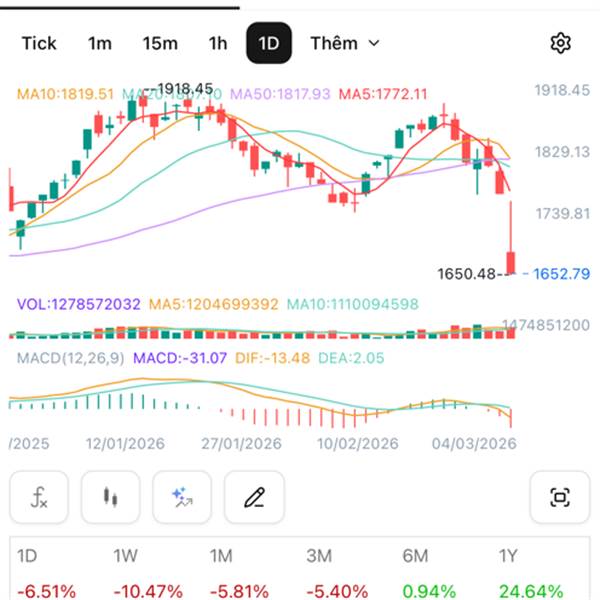
Task: Select the 1D timeframe tab
Action: 269,43
